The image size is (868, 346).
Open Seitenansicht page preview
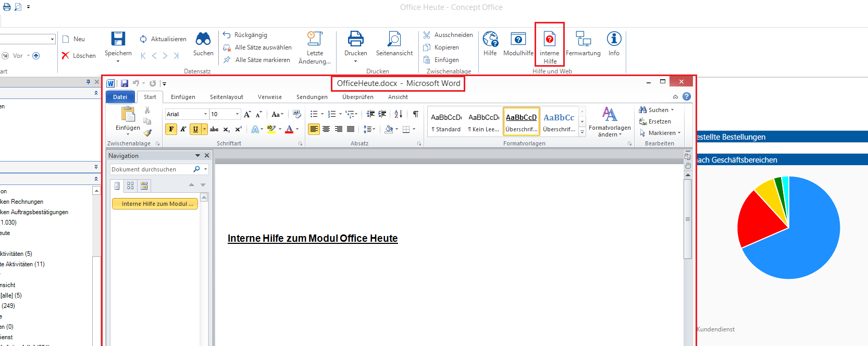pos(394,40)
